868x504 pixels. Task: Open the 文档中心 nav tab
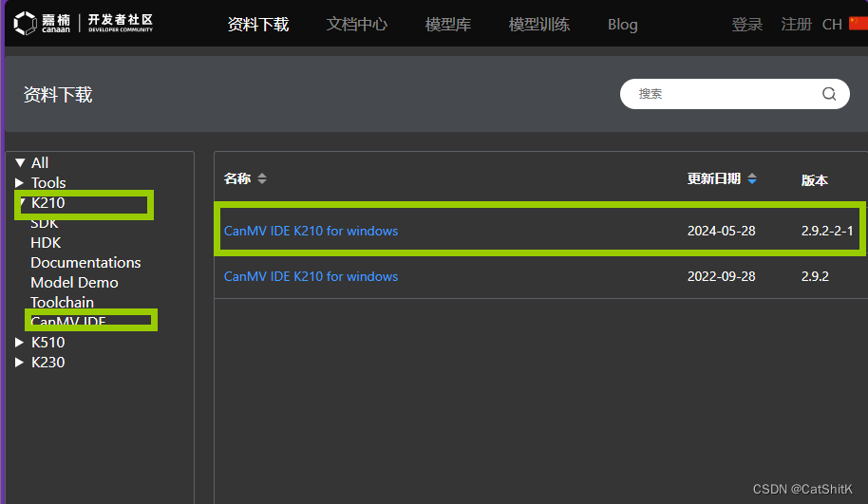tap(357, 25)
